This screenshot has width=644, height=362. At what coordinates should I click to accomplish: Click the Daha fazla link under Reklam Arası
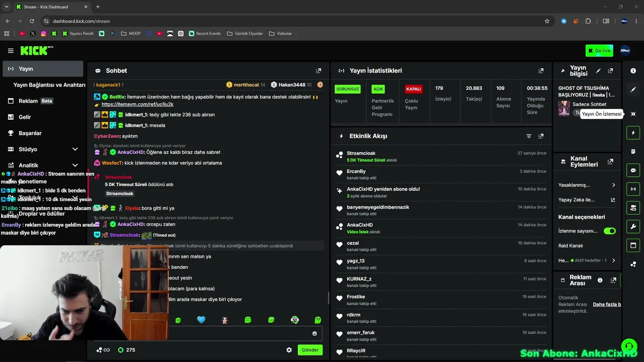coord(607,304)
